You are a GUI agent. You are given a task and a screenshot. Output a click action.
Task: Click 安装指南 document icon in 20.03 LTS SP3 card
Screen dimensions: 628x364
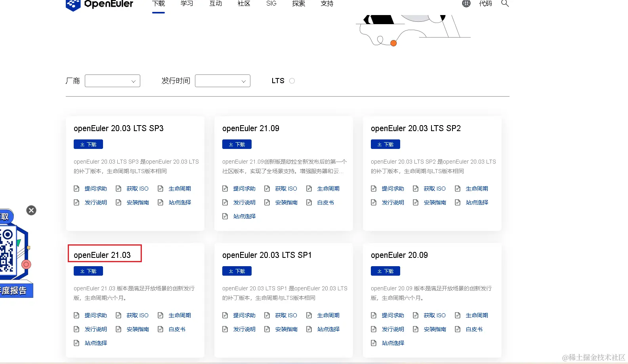[118, 202]
